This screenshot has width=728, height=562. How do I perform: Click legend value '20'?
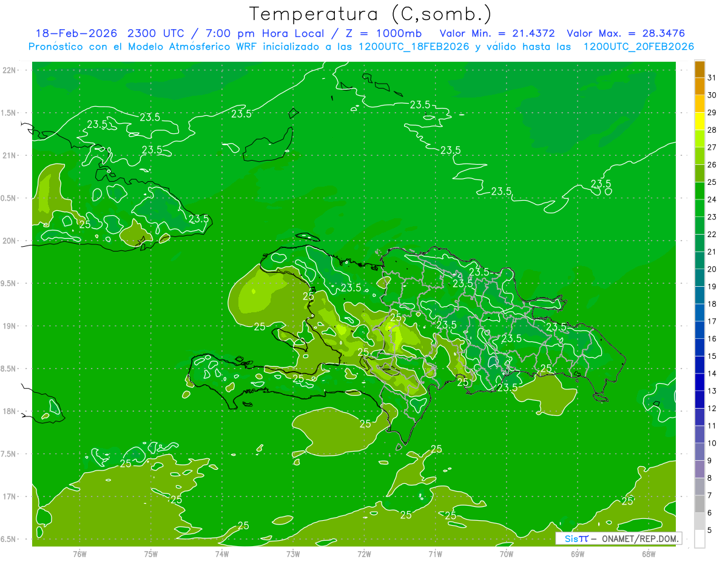coord(712,269)
